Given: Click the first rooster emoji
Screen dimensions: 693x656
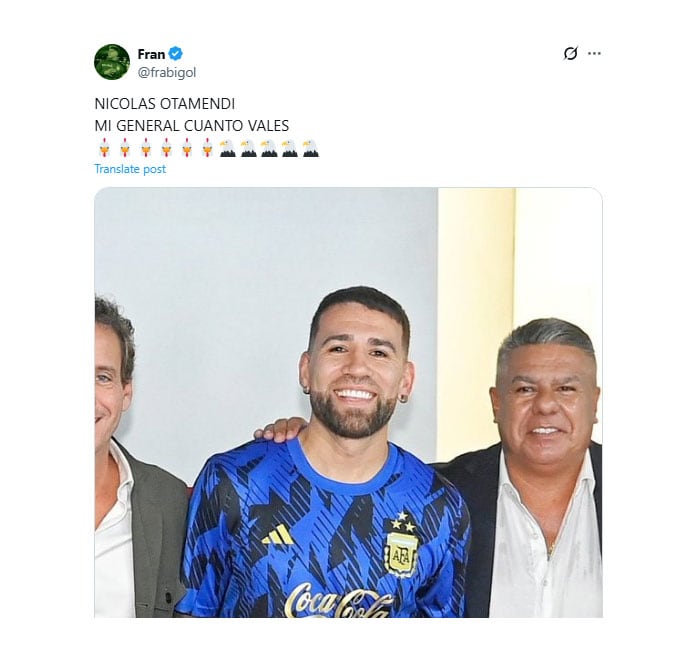Looking at the screenshot, I should [x=104, y=148].
